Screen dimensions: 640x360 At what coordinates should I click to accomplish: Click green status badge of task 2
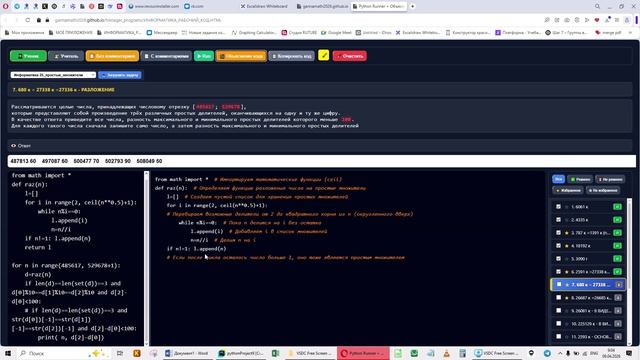[618, 220]
